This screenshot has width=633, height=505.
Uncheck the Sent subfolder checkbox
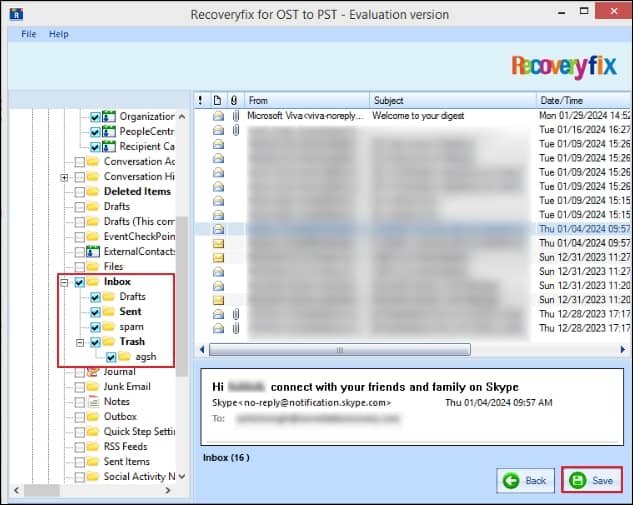95,312
